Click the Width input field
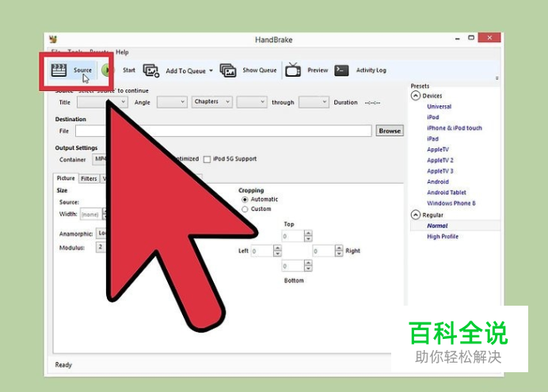The image size is (548, 392). pos(90,214)
